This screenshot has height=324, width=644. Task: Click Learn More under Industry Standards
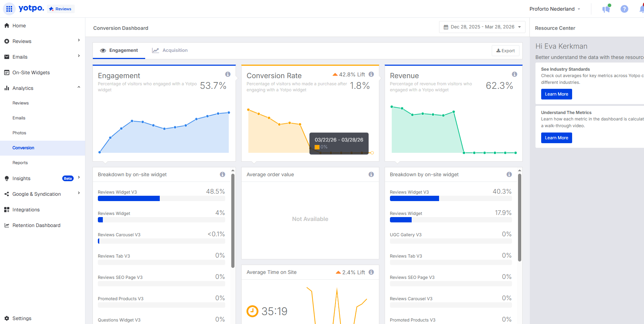pyautogui.click(x=556, y=94)
